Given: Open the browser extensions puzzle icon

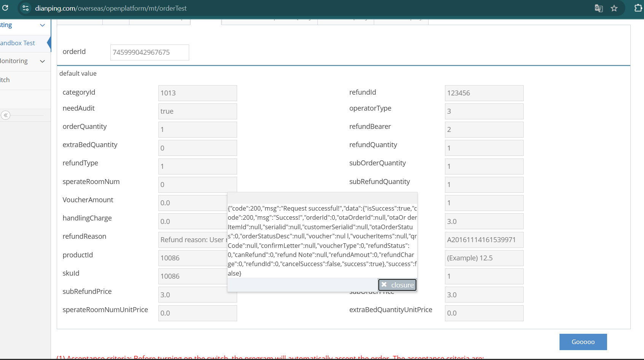Looking at the screenshot, I should tap(638, 8).
